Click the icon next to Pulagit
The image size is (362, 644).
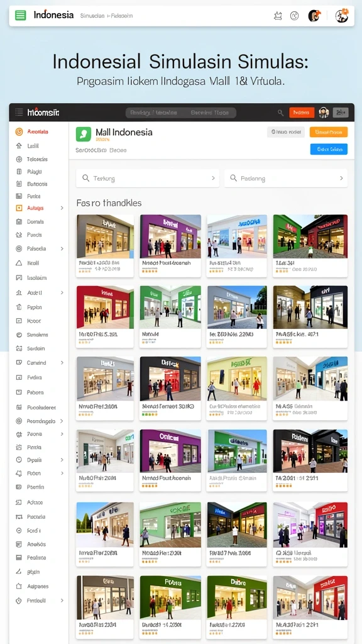18,172
